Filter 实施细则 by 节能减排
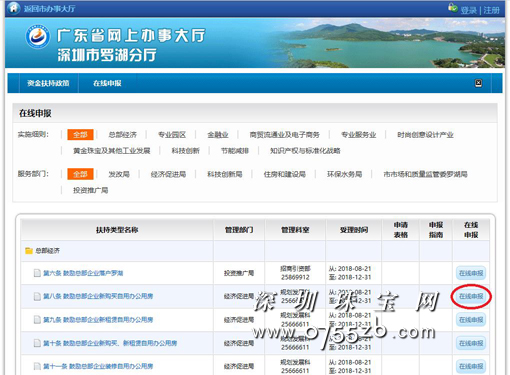This screenshot has height=375, width=510. (x=235, y=151)
